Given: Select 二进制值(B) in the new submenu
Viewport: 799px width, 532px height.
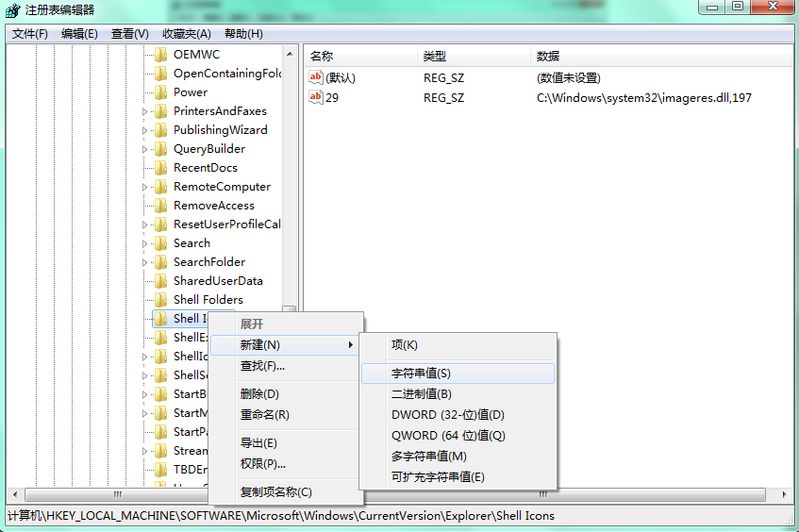Looking at the screenshot, I should (458, 394).
